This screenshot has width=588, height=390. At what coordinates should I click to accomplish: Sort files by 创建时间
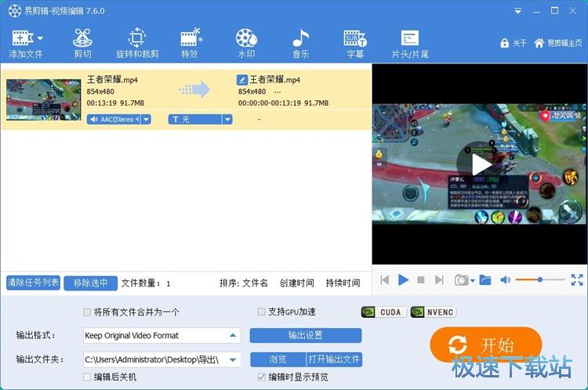pyautogui.click(x=296, y=283)
